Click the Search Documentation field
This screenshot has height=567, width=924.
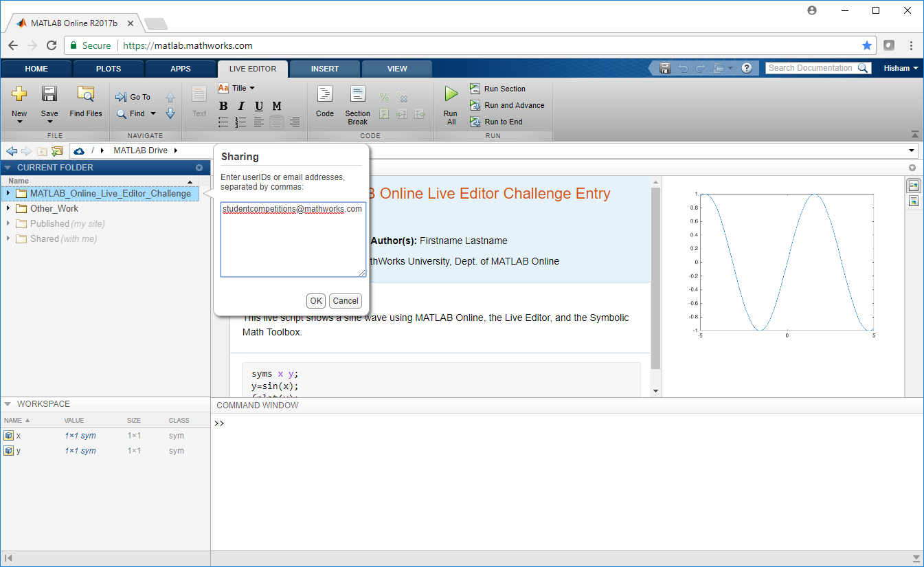(x=812, y=68)
